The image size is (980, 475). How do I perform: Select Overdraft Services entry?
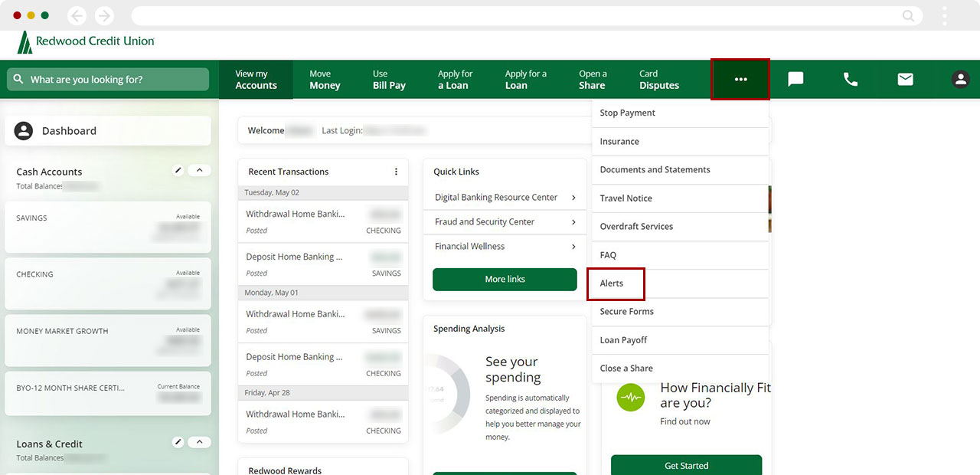coord(680,227)
